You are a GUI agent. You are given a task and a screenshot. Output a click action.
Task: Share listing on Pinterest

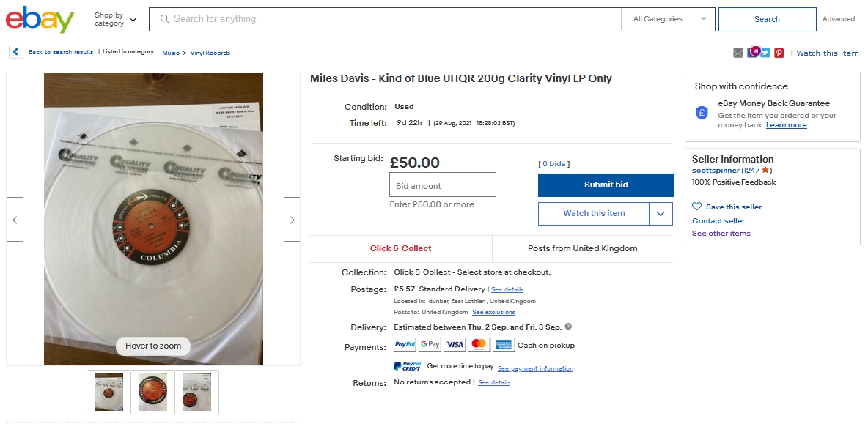tap(779, 53)
